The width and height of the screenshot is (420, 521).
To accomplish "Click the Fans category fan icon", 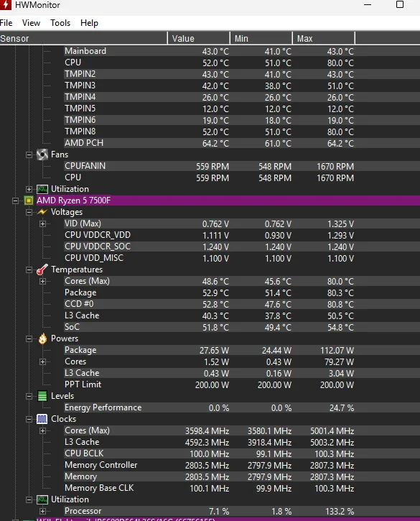I will click(42, 155).
